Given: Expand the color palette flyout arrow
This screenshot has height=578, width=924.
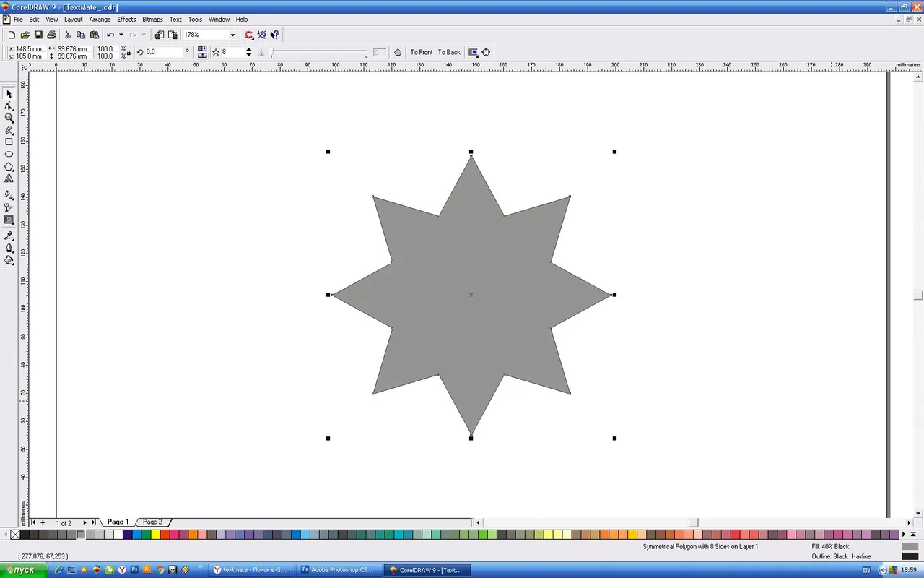Looking at the screenshot, I should point(913,535).
